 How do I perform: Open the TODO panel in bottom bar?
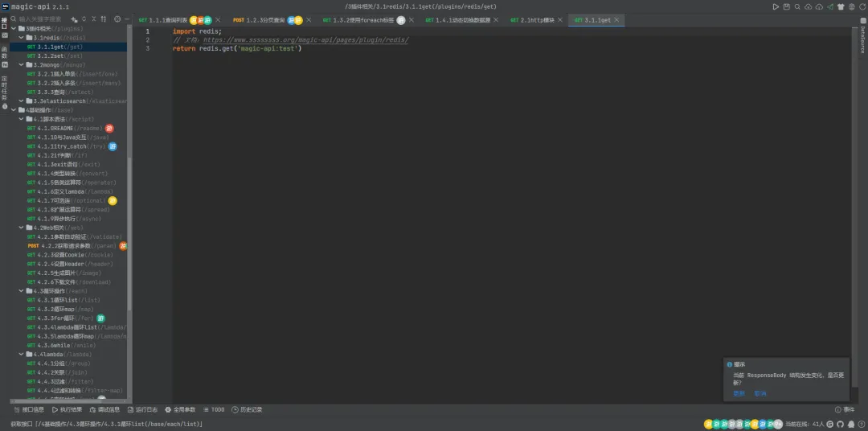point(214,409)
